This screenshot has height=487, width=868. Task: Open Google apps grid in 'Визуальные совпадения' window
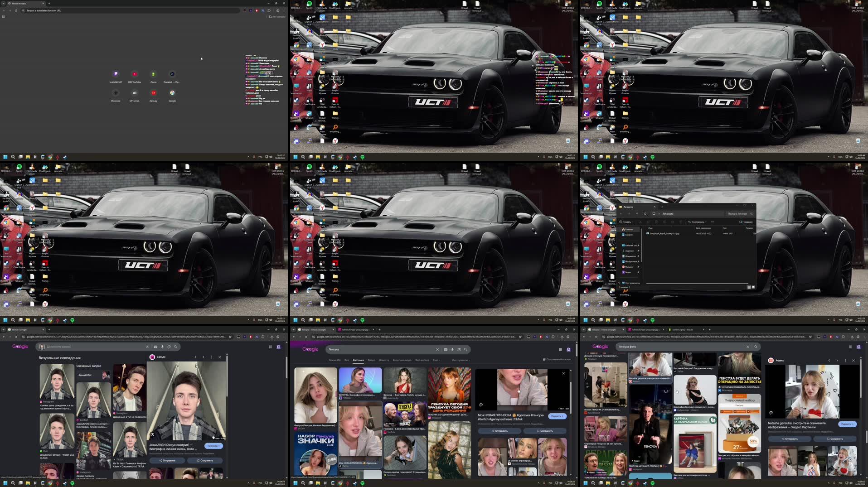pyautogui.click(x=270, y=347)
